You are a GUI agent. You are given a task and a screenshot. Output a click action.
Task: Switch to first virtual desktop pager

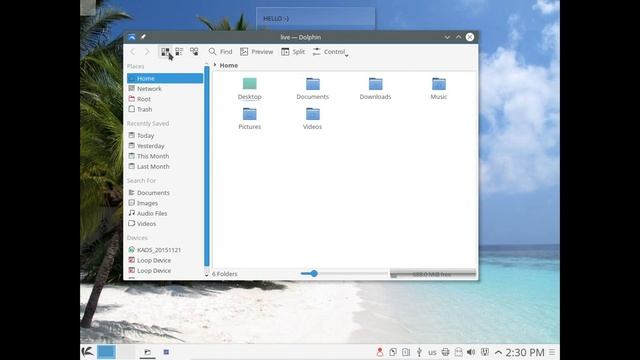coord(106,352)
